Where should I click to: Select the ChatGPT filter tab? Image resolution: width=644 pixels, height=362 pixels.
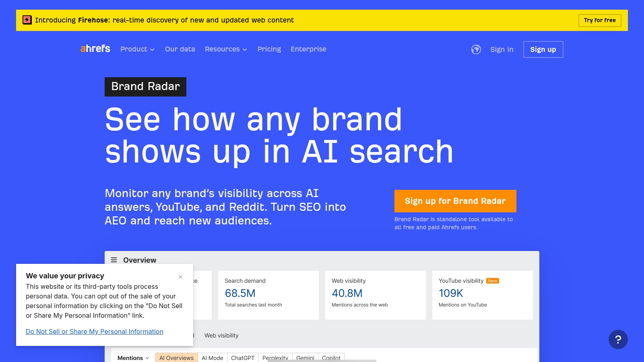pos(243,358)
